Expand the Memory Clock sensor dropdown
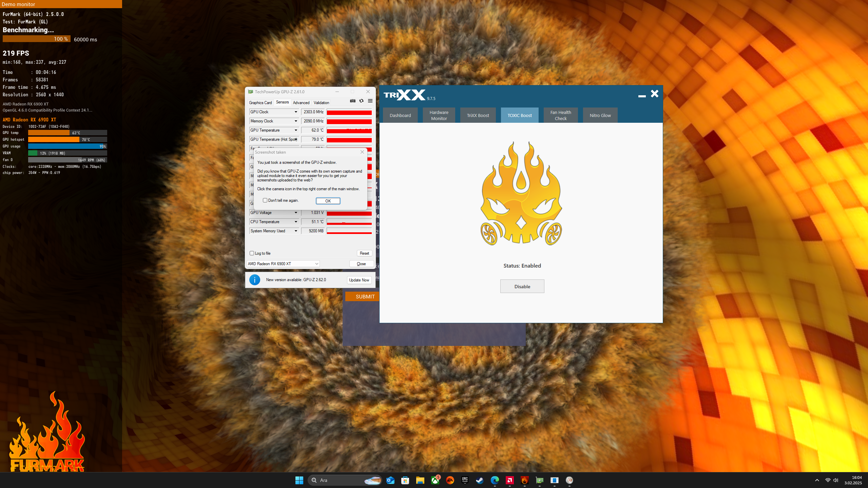 click(x=296, y=121)
